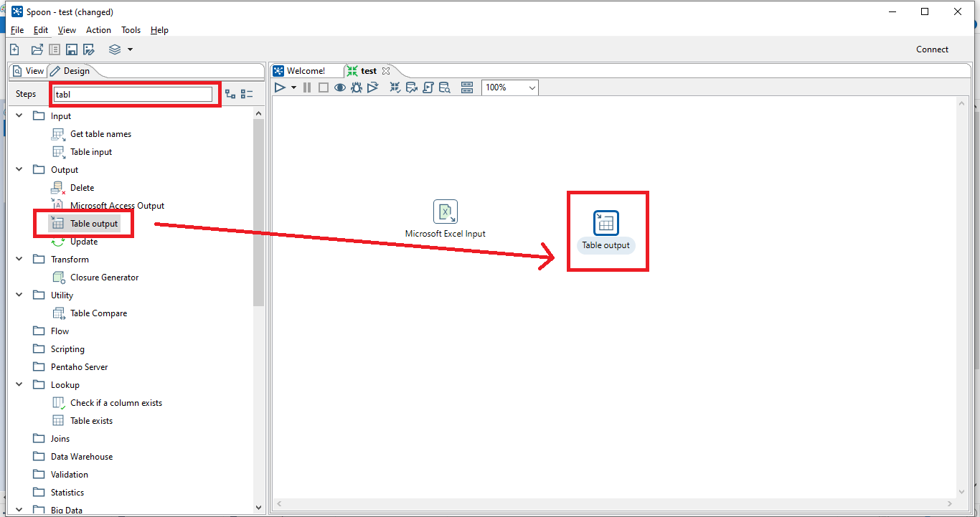Select the Microsoft Access Output step

coord(117,206)
